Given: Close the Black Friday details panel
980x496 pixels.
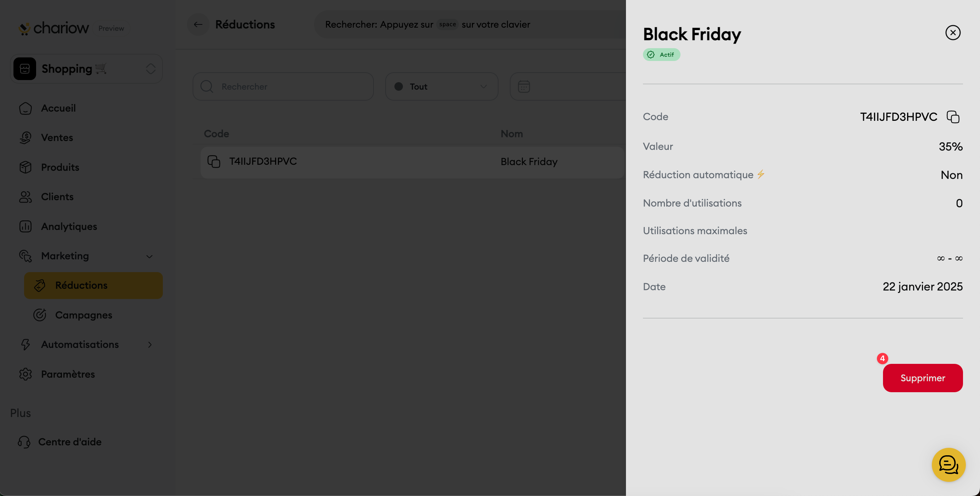Looking at the screenshot, I should tap(953, 33).
